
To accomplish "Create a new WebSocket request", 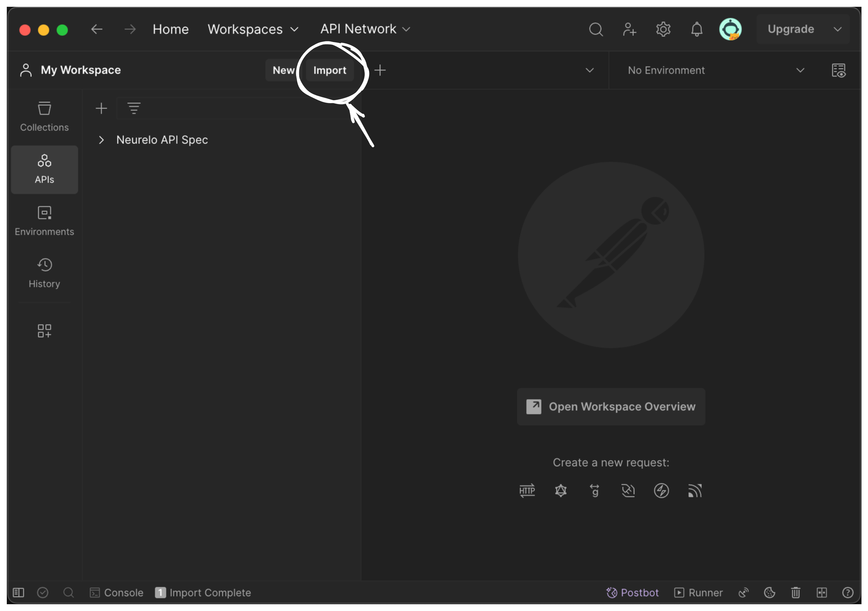I will 628,490.
